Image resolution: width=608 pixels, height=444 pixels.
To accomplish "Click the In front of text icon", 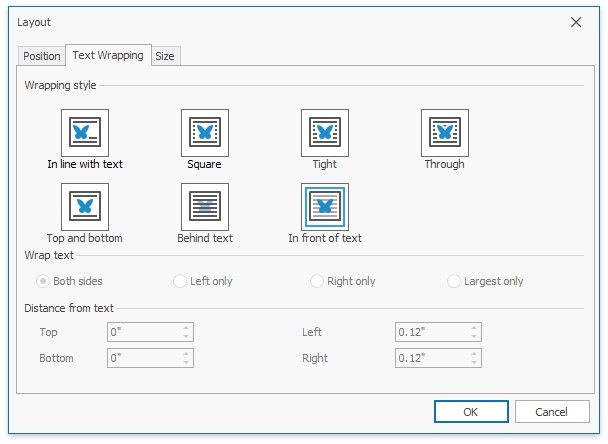I will coord(325,207).
